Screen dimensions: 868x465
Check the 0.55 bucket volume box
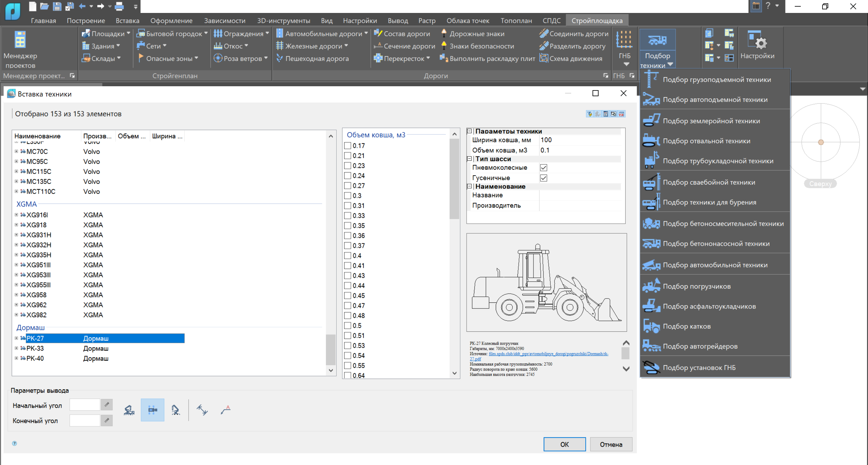[x=348, y=365]
